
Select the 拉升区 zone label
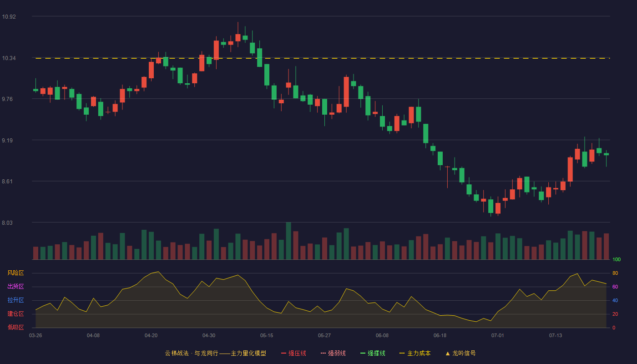15,300
